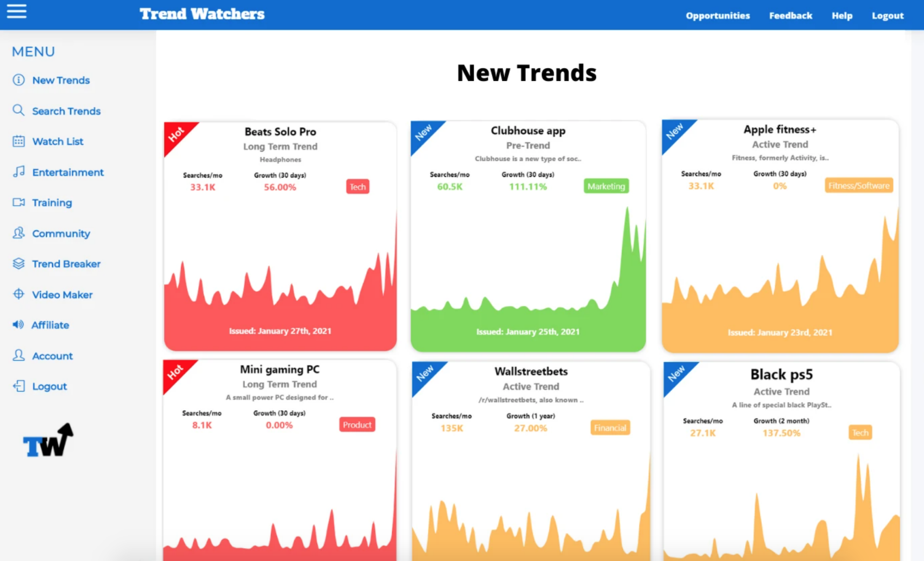The image size is (924, 561).
Task: Click the TW logo in sidebar
Action: (48, 440)
